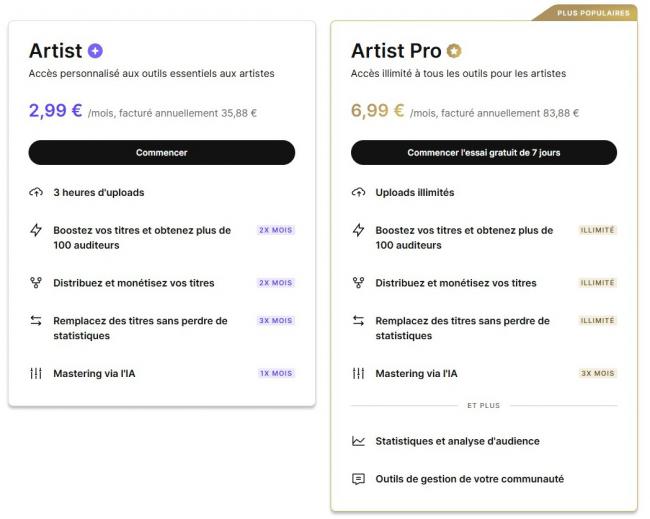Click the lightning boost icon in the Artist plan
This screenshot has height=519, width=650.
click(36, 230)
